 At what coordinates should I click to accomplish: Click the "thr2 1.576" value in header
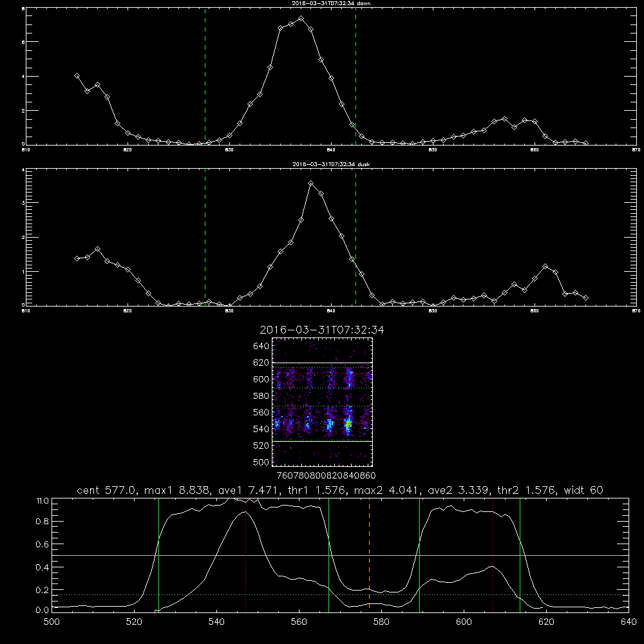[525, 490]
